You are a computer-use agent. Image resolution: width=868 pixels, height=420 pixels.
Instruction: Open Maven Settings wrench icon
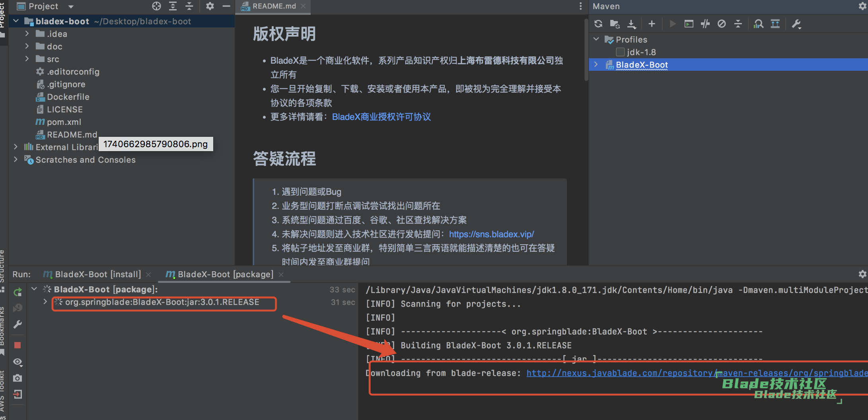coord(796,24)
